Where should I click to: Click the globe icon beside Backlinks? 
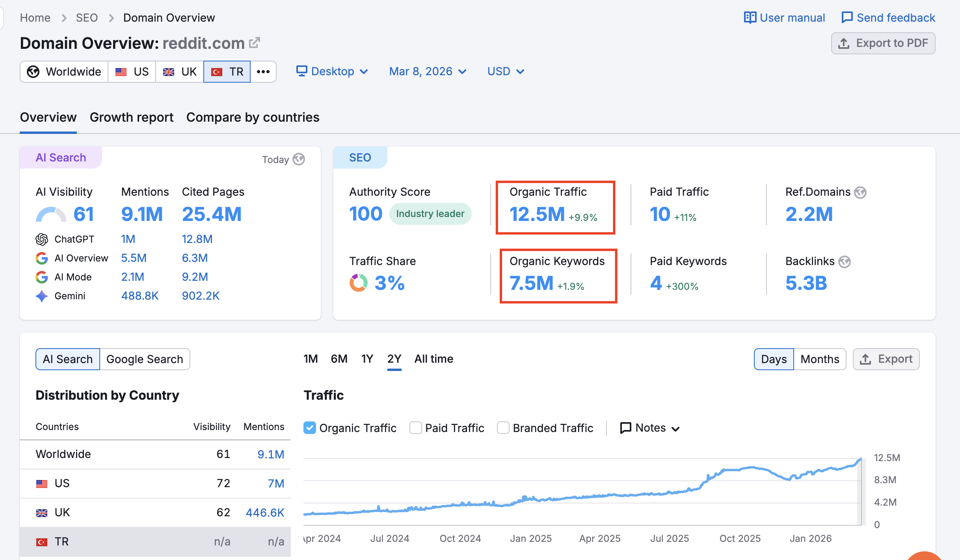pos(845,262)
